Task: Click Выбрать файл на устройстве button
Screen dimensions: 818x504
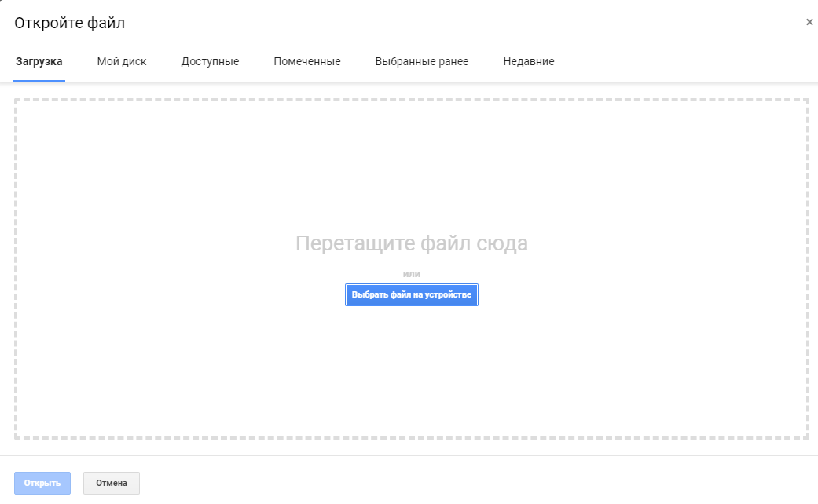Action: 412,294
